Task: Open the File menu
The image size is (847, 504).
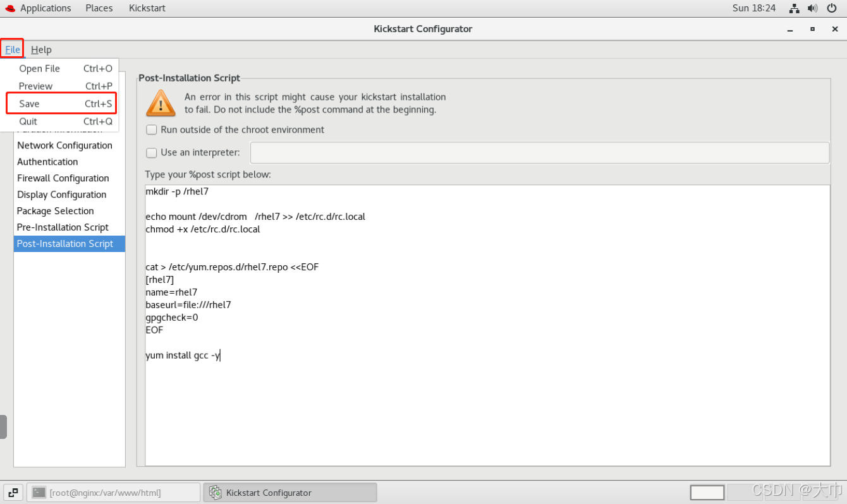Action: pyautogui.click(x=13, y=49)
